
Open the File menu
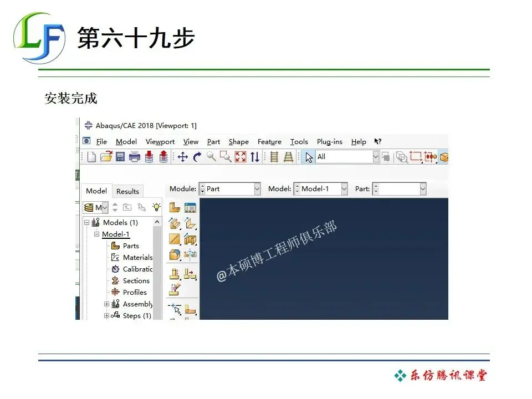[101, 142]
